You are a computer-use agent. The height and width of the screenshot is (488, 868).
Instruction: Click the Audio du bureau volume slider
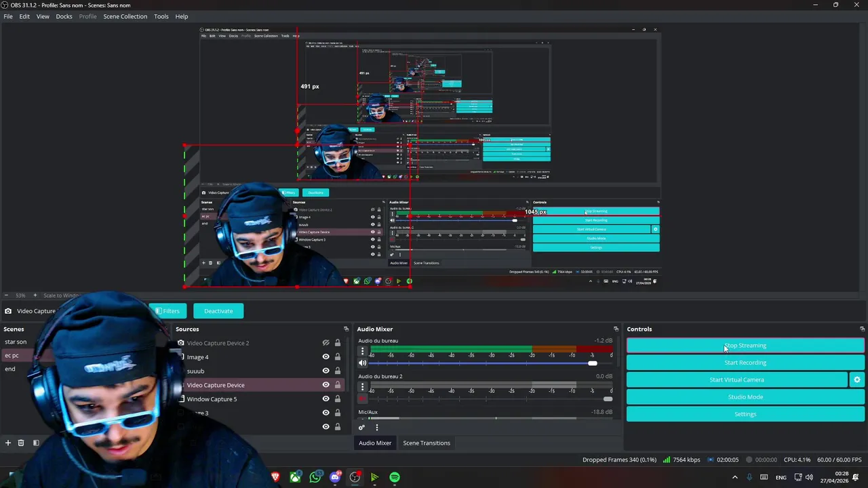coord(491,363)
